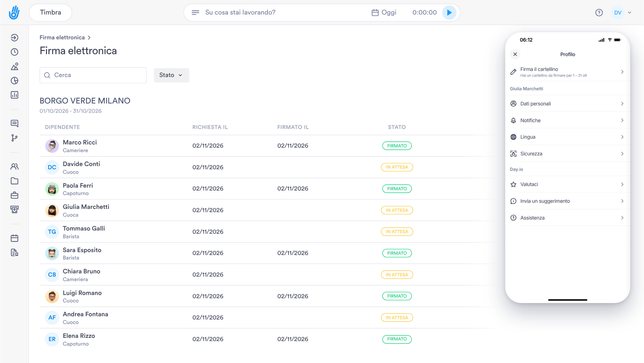Open the mountain shapes sidebar icon

point(14,66)
